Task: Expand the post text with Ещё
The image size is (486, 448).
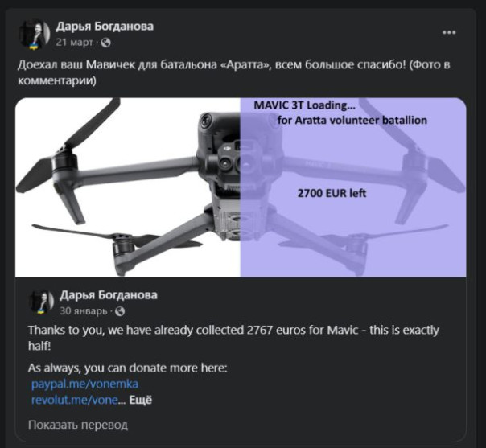Action: tap(141, 400)
